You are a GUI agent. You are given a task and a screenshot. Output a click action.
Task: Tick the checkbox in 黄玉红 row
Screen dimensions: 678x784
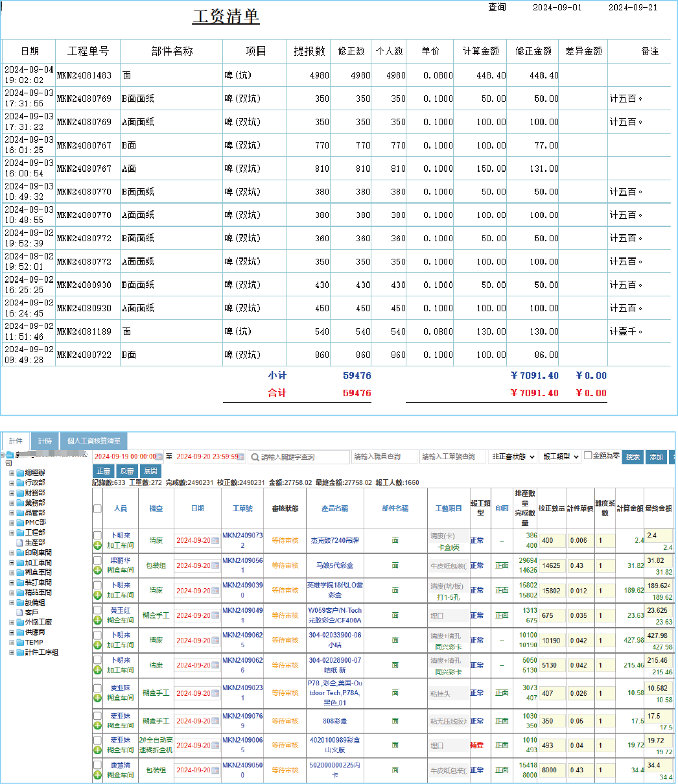tap(97, 610)
